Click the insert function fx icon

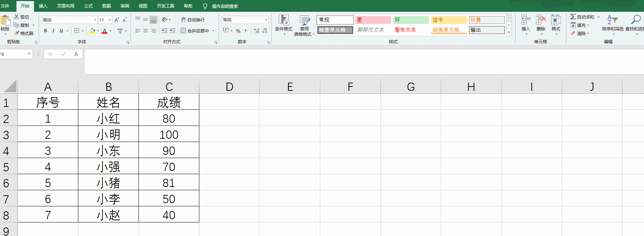(x=76, y=54)
